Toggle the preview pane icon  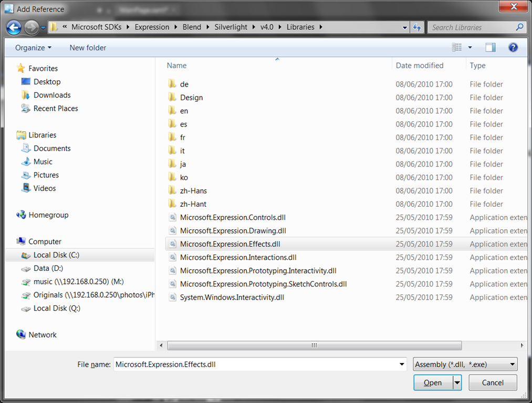click(491, 47)
